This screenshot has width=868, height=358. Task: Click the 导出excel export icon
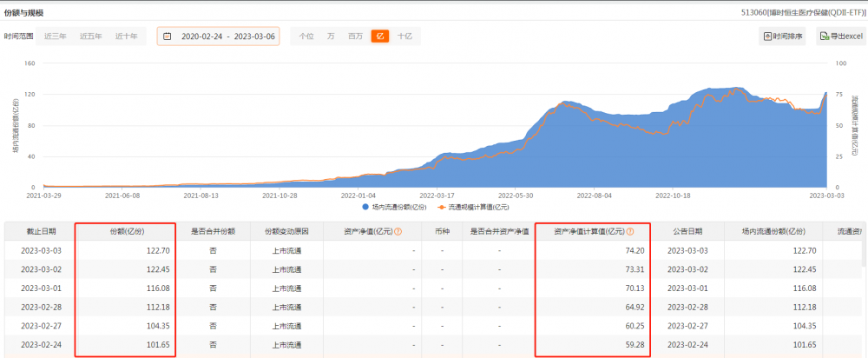(824, 36)
